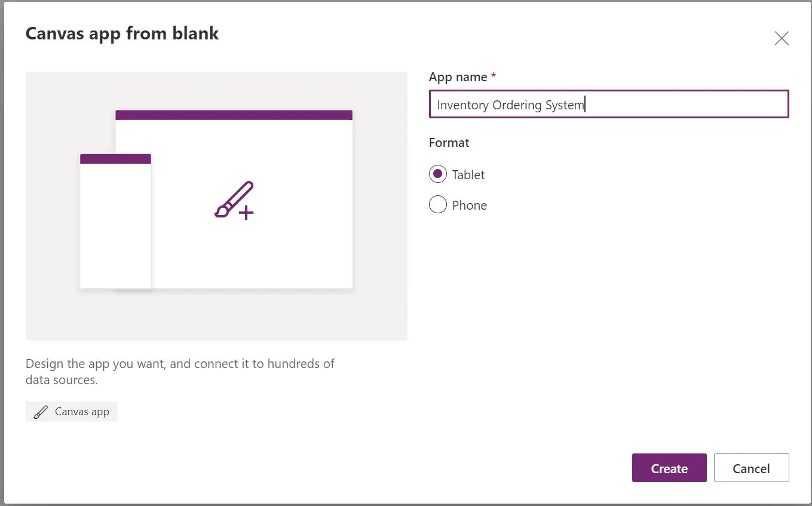The width and height of the screenshot is (812, 506).
Task: Click the pencil icon beside Canvas app
Action: click(40, 412)
